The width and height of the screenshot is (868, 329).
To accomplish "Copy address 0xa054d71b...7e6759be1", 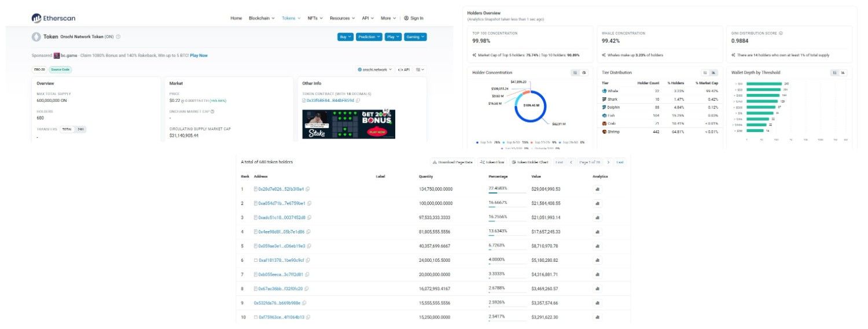I will pos(310,203).
